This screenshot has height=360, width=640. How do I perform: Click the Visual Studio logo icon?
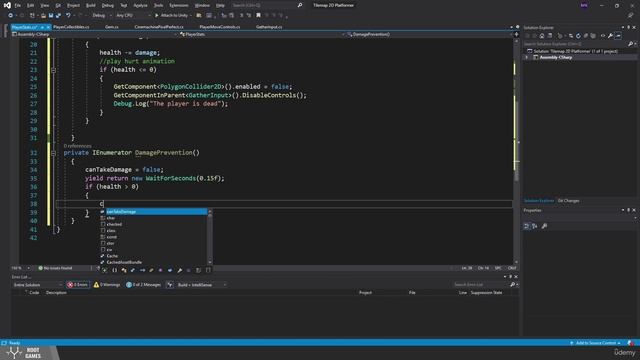7,5
